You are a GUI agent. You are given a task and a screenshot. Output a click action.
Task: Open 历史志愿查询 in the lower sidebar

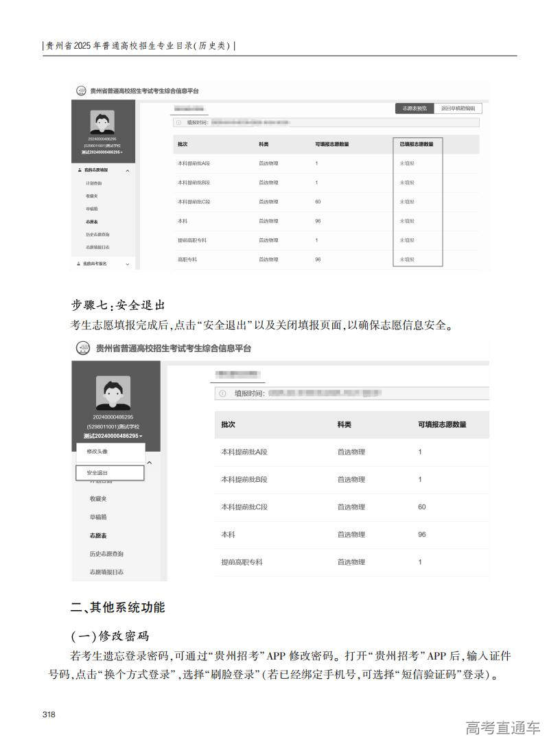point(106,553)
